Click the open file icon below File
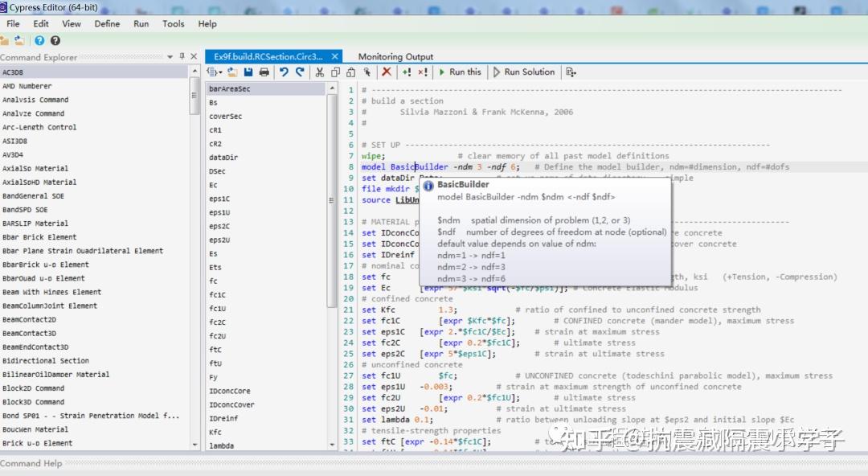868x476 pixels. pyautogui.click(x=6, y=40)
